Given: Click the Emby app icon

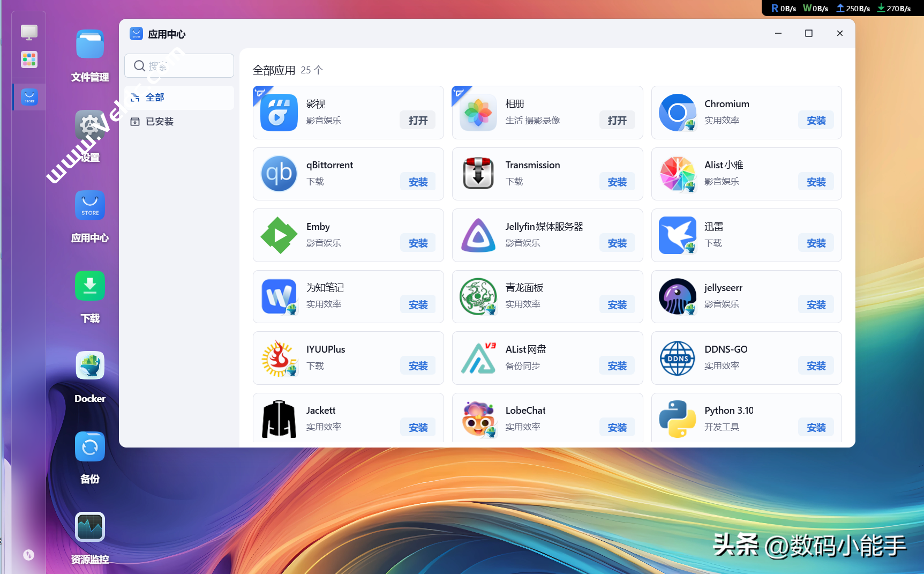Looking at the screenshot, I should coord(279,235).
